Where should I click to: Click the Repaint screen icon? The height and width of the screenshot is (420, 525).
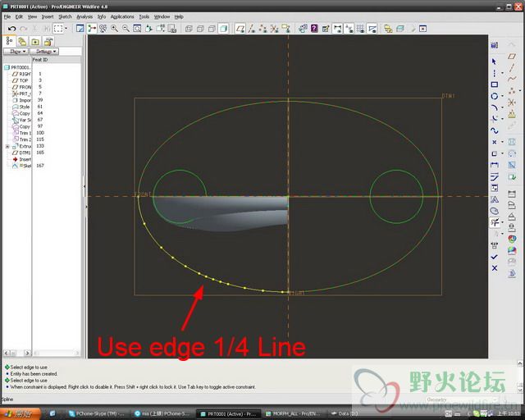click(x=80, y=29)
